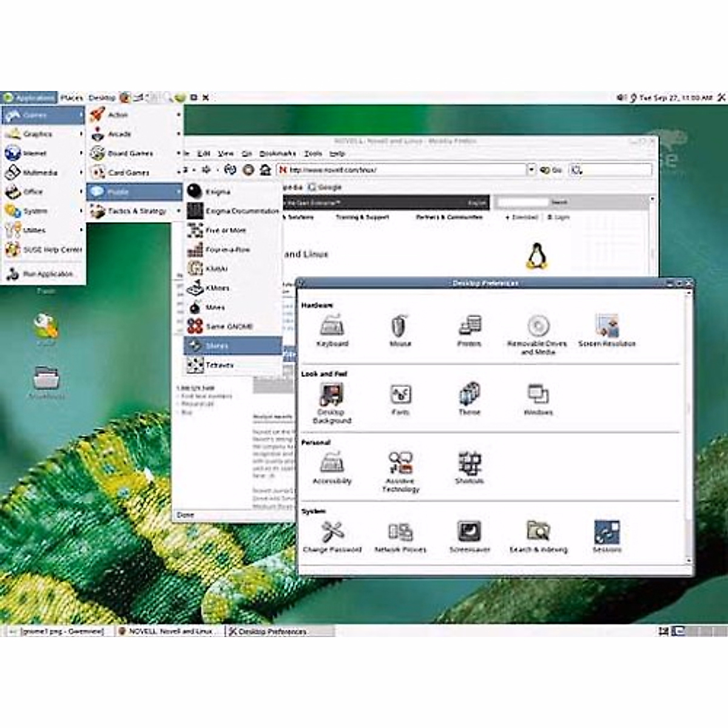Expand the Graphics submenu
This screenshot has height=728, width=728.
click(42, 134)
